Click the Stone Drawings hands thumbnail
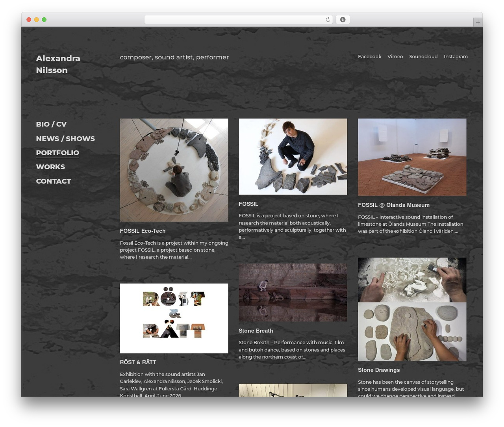This screenshot has height=427, width=504. [412, 309]
